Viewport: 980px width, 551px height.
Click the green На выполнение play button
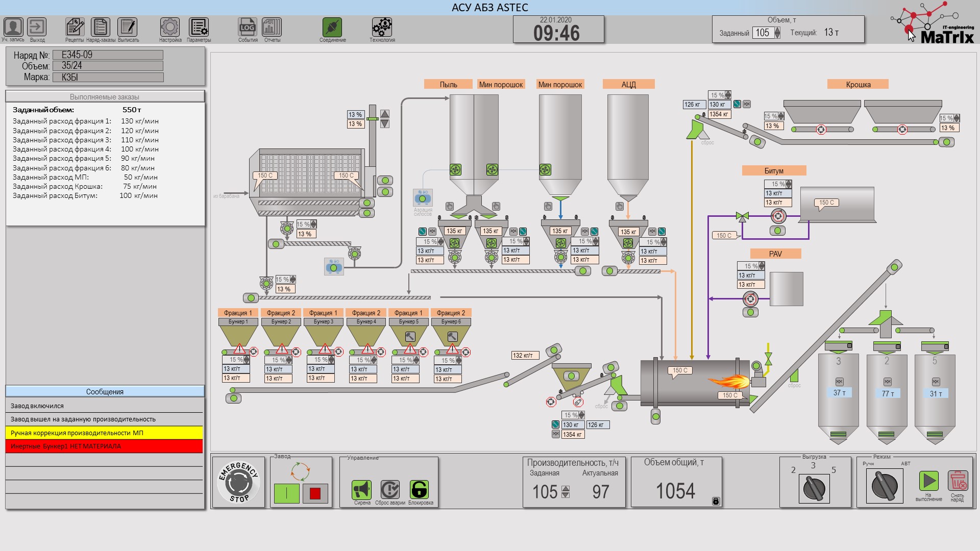929,481
